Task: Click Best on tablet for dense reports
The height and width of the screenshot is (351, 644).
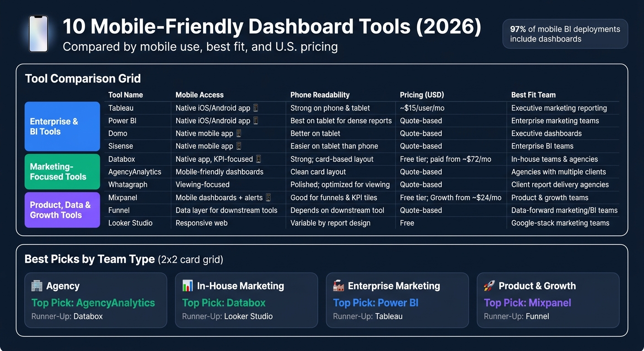Action: tap(341, 121)
